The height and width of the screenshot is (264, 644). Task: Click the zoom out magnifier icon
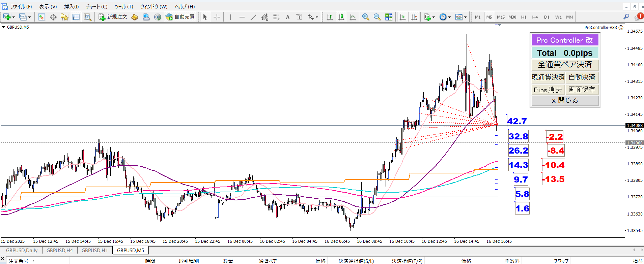click(x=377, y=17)
